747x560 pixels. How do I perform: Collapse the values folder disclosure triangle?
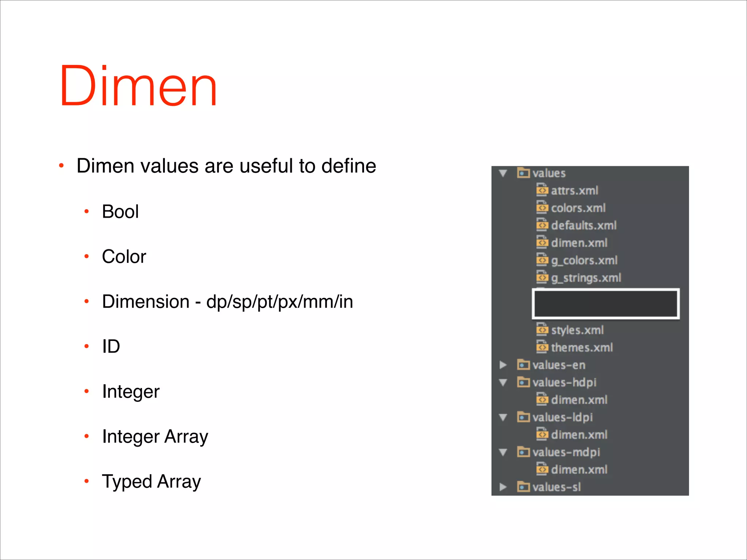point(503,174)
